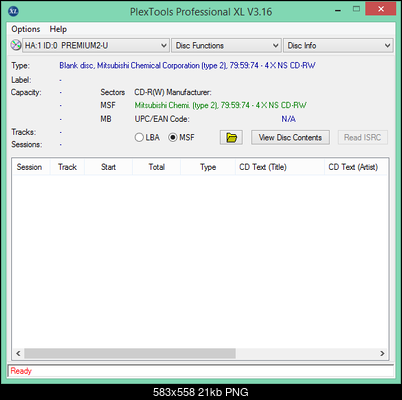Close the PlexTools Professional window
This screenshot has height=400, width=402.
[x=381, y=9]
